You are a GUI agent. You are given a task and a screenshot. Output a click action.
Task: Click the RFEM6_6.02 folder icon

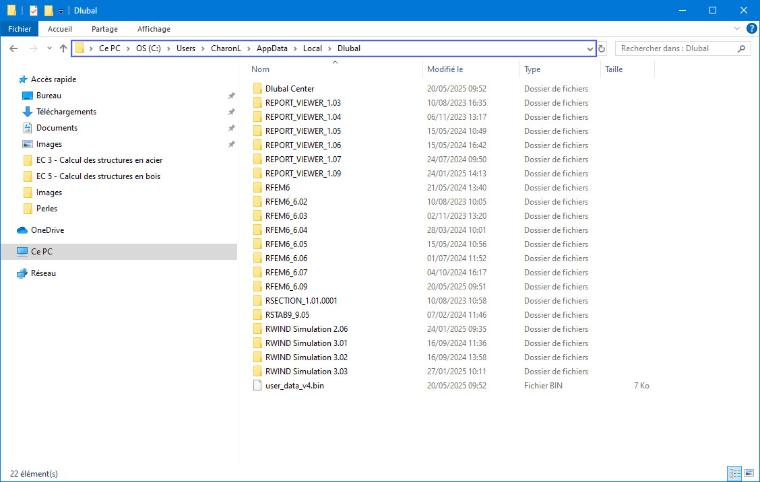(257, 202)
